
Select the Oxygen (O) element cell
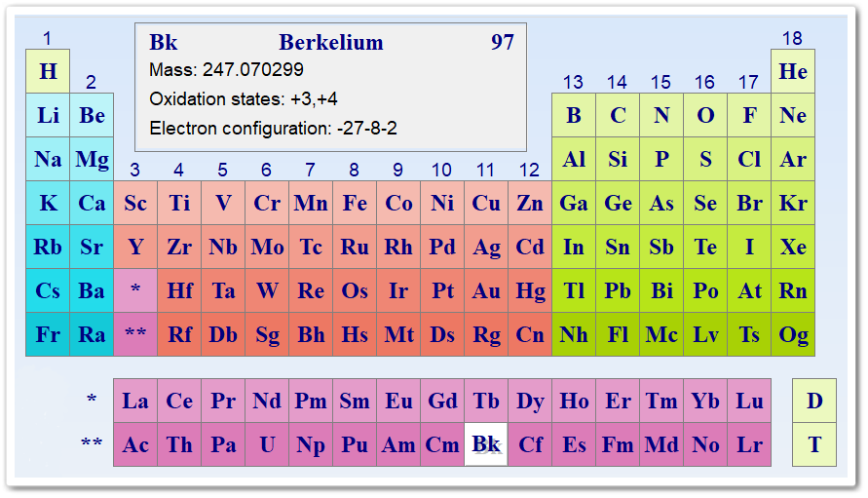tap(705, 115)
